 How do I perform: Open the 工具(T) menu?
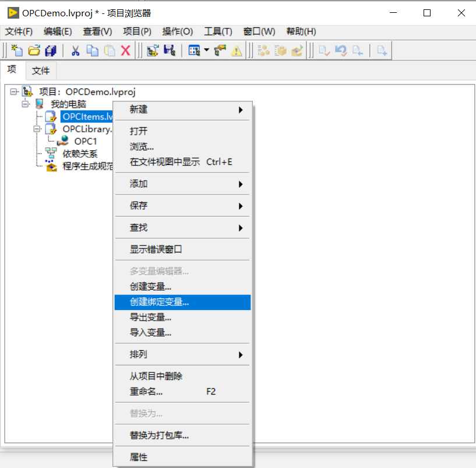coord(218,31)
